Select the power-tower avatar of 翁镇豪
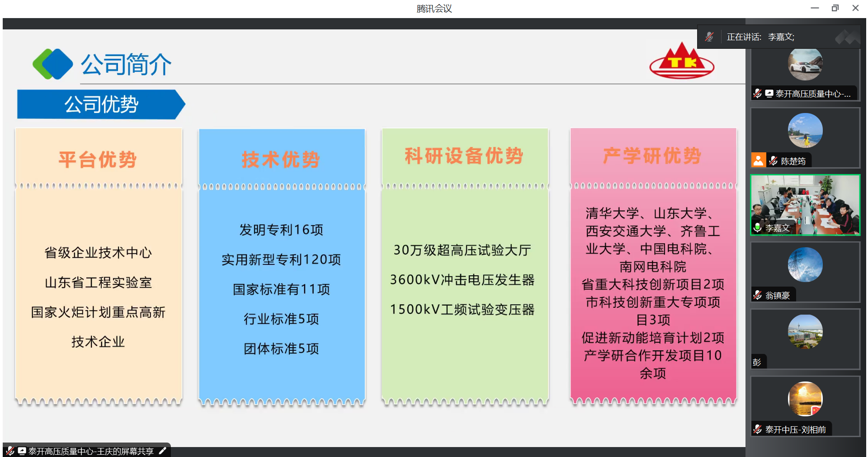 coord(805,265)
